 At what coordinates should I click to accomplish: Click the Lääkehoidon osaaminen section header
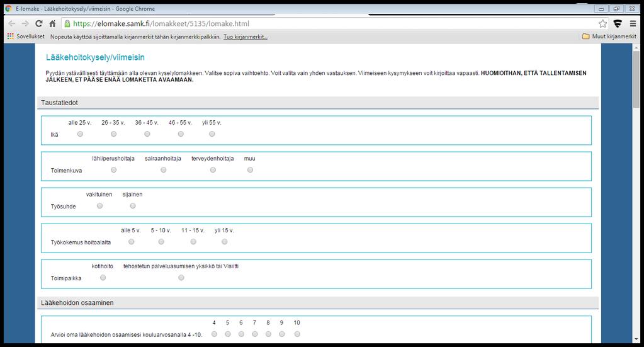(x=318, y=303)
